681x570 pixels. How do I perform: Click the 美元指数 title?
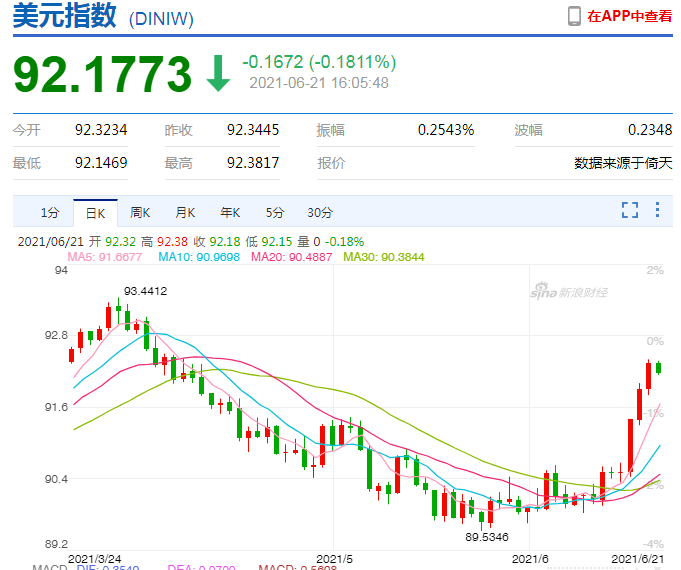pos(65,16)
